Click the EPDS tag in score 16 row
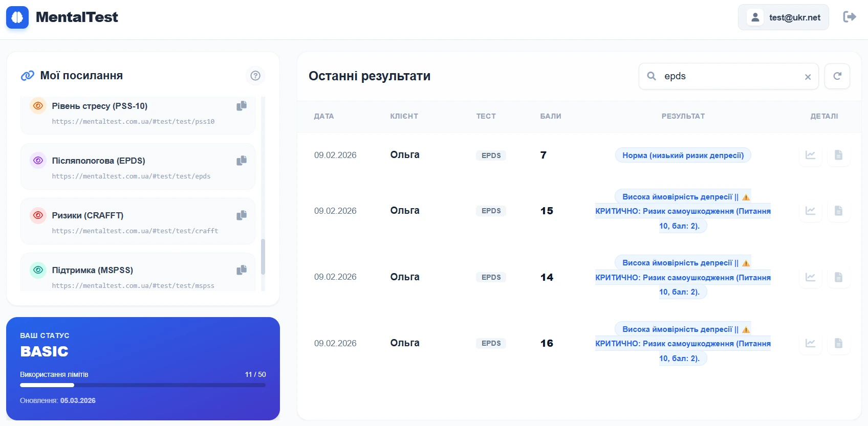Viewport: 868px width, 426px height. [x=491, y=343]
